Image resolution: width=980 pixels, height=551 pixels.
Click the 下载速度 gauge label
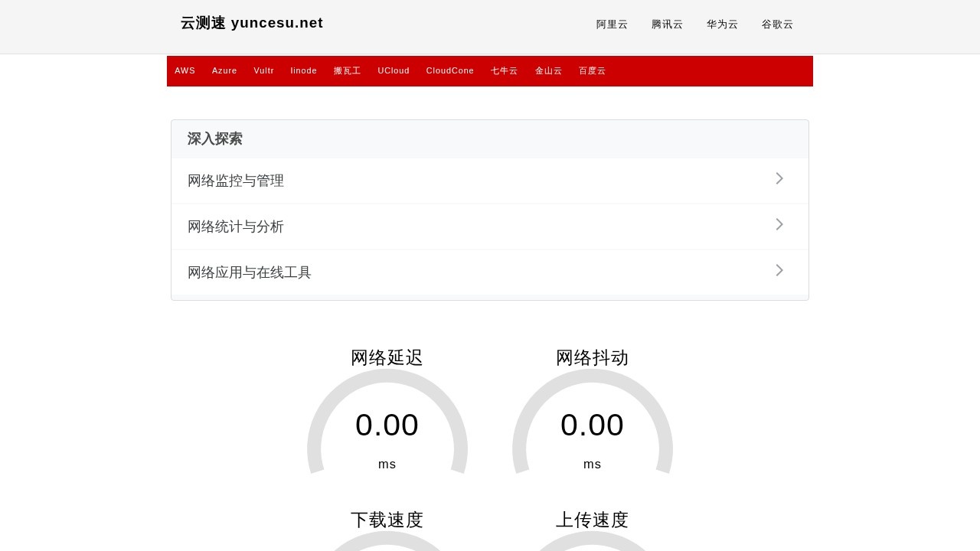coord(387,520)
